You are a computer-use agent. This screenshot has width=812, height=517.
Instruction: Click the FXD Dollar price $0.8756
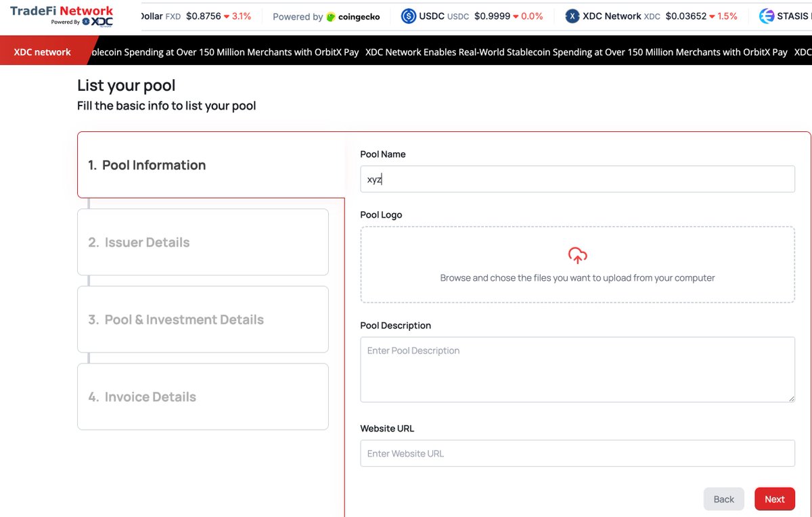click(203, 16)
